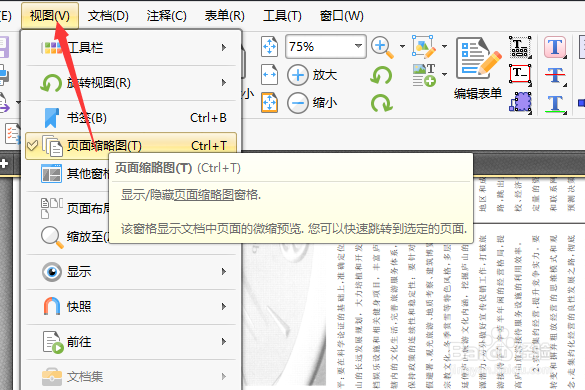Open the 工具(T) menu
Image resolution: width=585 pixels, height=390 pixels.
click(282, 16)
